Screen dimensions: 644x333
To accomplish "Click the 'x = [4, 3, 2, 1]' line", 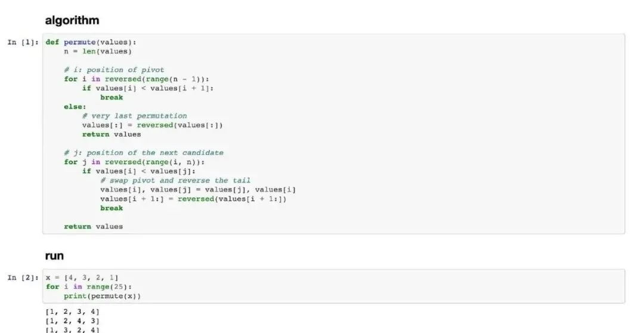I will point(82,278).
